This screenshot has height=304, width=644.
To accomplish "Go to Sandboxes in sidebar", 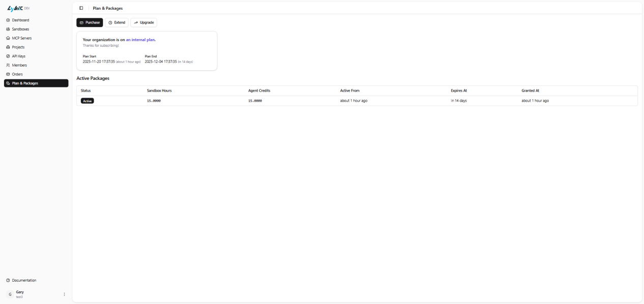I will coord(20,29).
